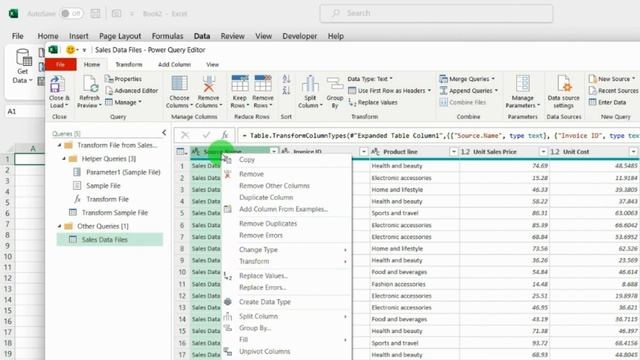Image resolution: width=640 pixels, height=360 pixels.
Task: Choose Unpivot Columns menu entry
Action: 264,351
